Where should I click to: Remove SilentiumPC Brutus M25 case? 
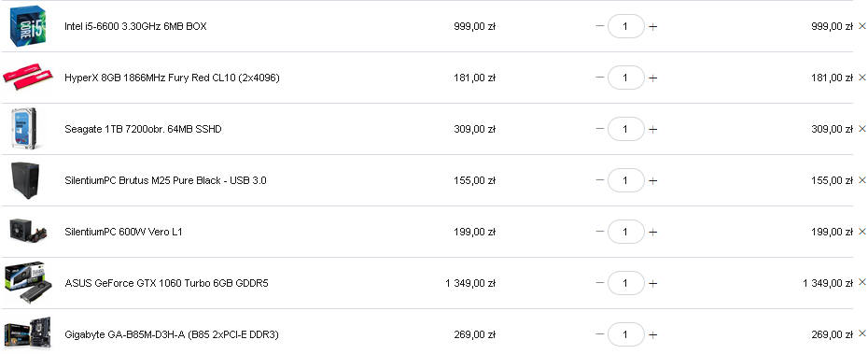click(x=861, y=180)
